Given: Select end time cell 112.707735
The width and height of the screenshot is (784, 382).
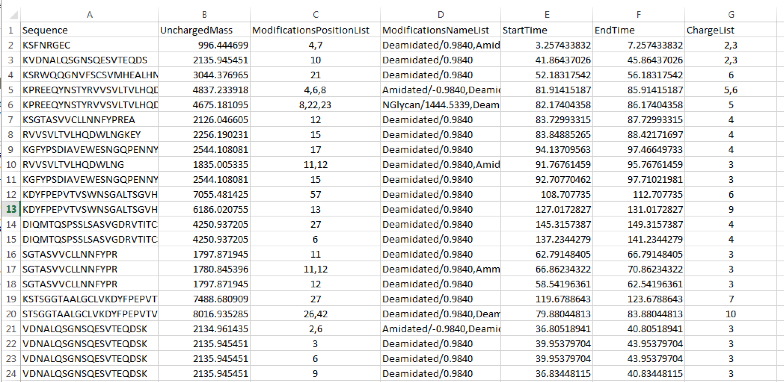Looking at the screenshot, I should (x=638, y=194).
